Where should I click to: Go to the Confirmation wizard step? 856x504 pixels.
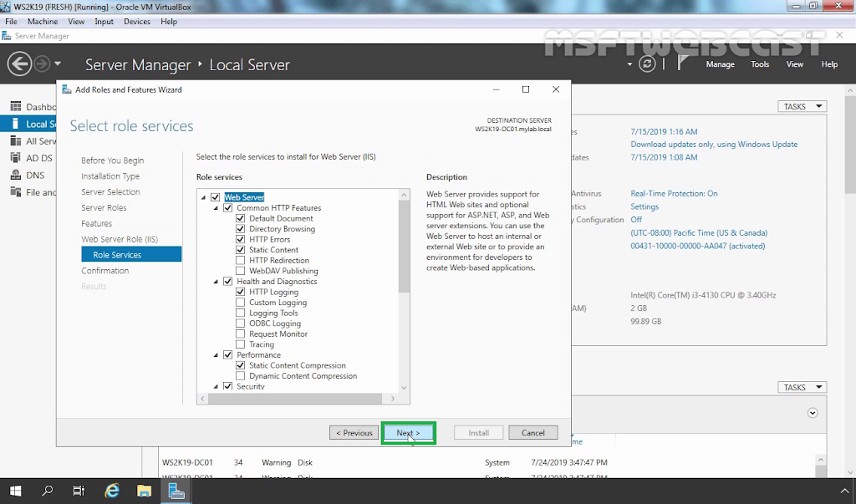pos(104,270)
